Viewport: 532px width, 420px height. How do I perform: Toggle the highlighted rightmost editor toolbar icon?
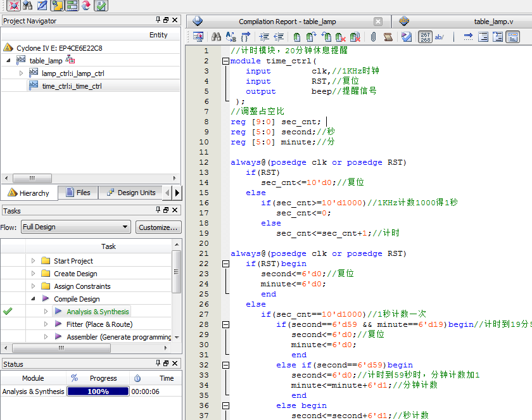(x=512, y=37)
